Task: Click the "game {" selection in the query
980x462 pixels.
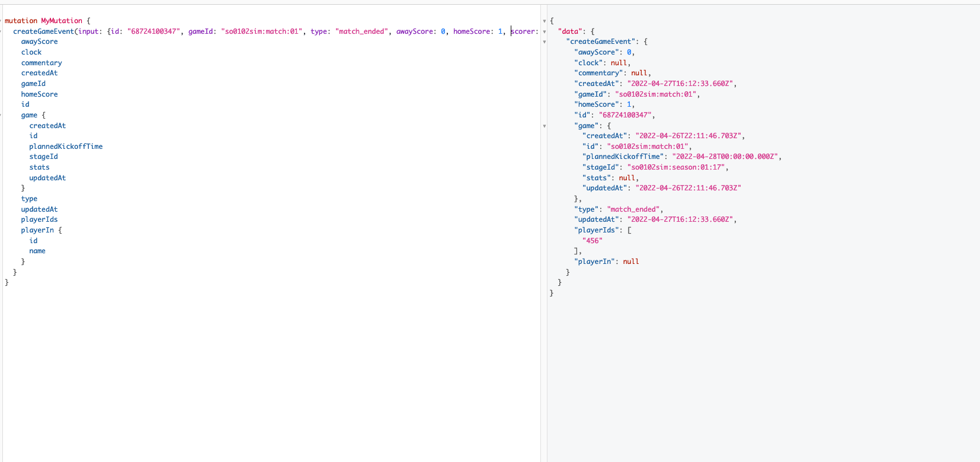Action: (33, 115)
